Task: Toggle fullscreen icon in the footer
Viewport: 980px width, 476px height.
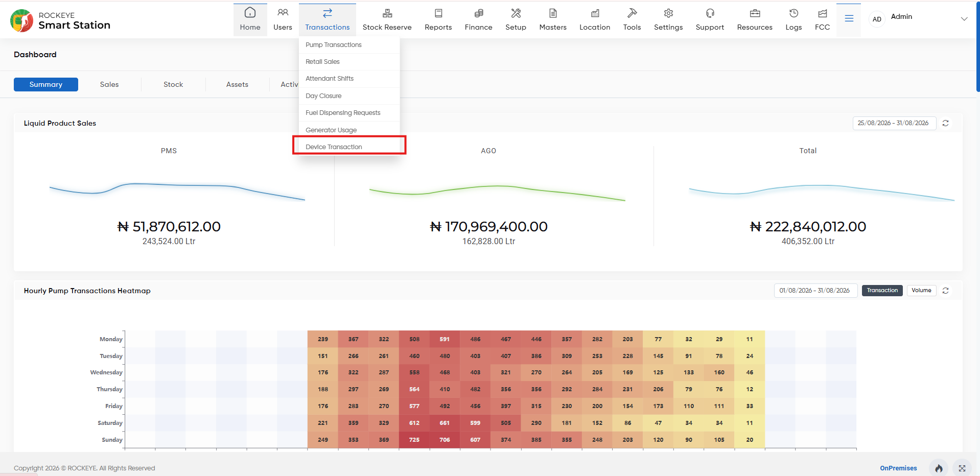Action: 962,468
